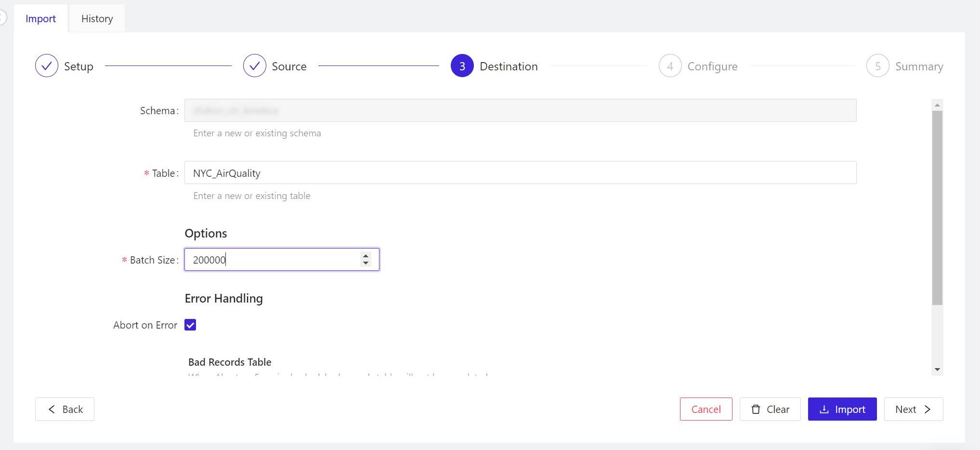Decrease Batch Size with down arrow
The width and height of the screenshot is (980, 450).
366,263
